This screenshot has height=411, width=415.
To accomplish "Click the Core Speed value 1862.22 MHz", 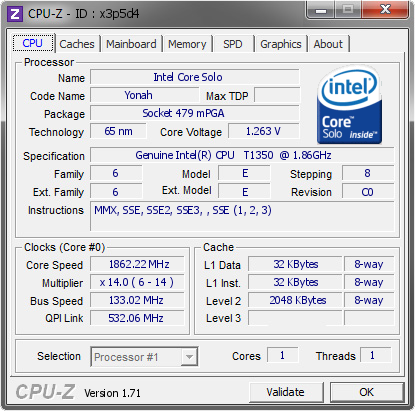I will click(137, 264).
